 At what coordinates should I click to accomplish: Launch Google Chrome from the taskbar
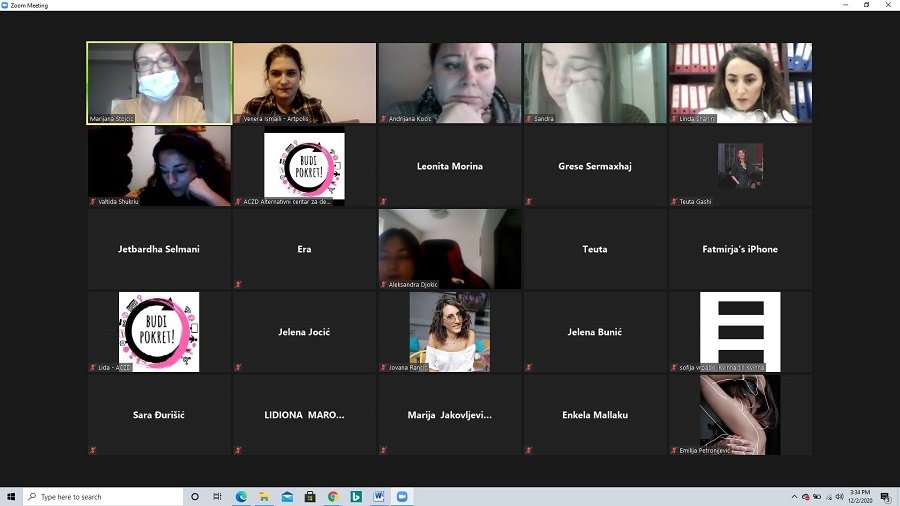click(x=333, y=497)
